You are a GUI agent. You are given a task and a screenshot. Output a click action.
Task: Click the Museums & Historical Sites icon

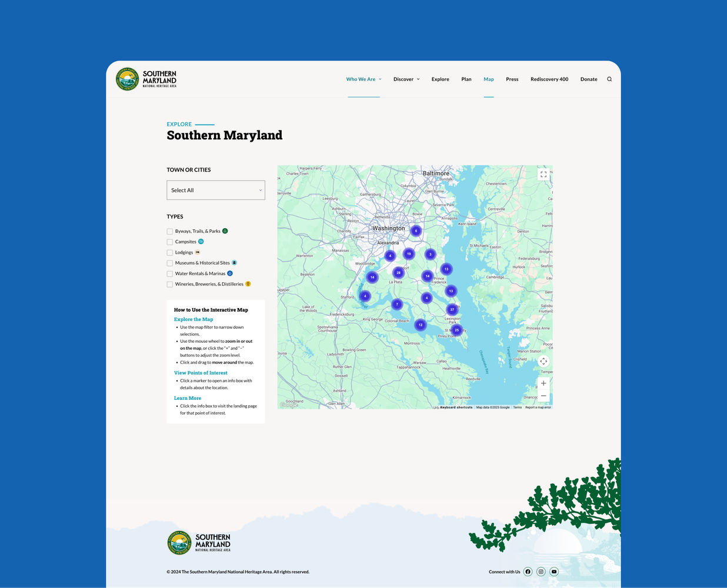pyautogui.click(x=234, y=262)
